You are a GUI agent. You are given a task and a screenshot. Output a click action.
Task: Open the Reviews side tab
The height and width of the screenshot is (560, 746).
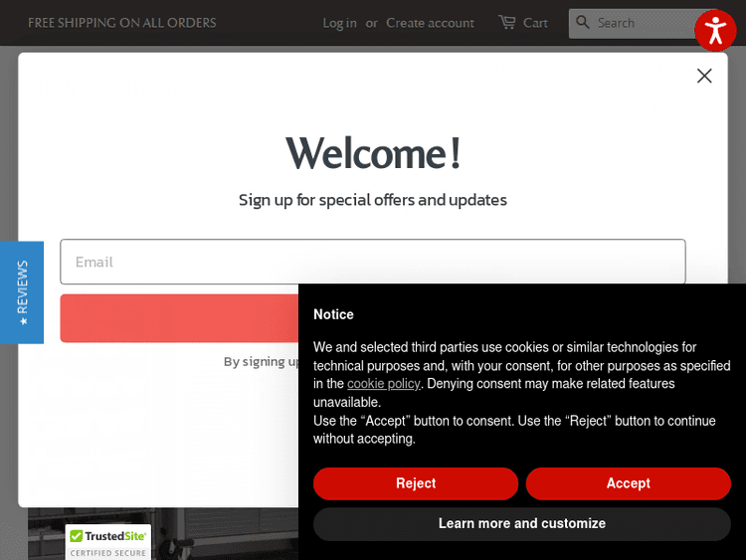coord(22,290)
